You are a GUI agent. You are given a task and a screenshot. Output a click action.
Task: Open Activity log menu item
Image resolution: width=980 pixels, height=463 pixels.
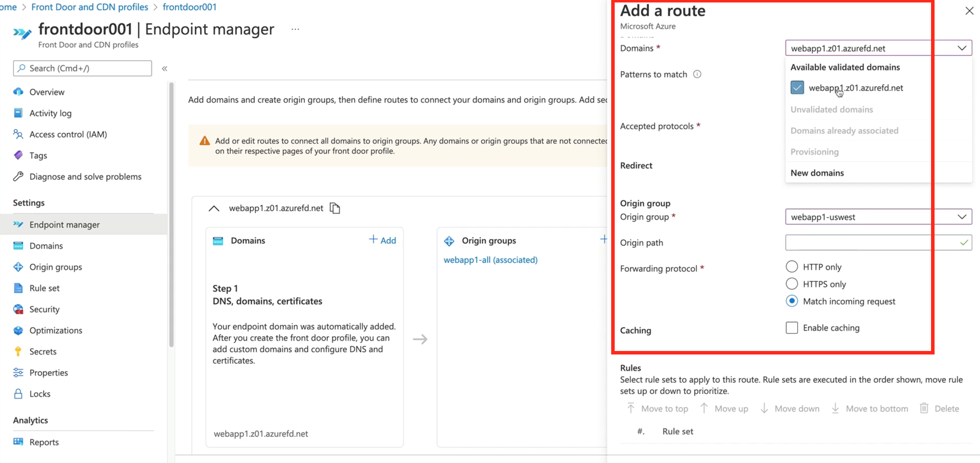[x=50, y=113]
